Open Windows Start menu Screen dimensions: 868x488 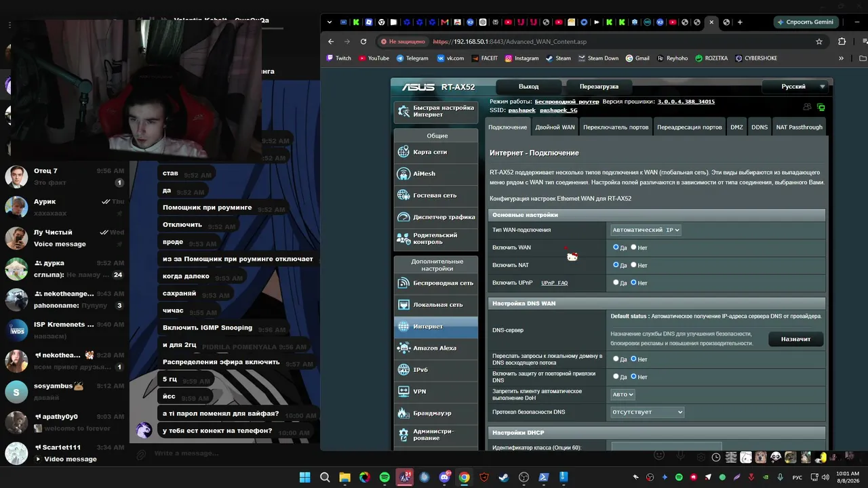point(305,477)
